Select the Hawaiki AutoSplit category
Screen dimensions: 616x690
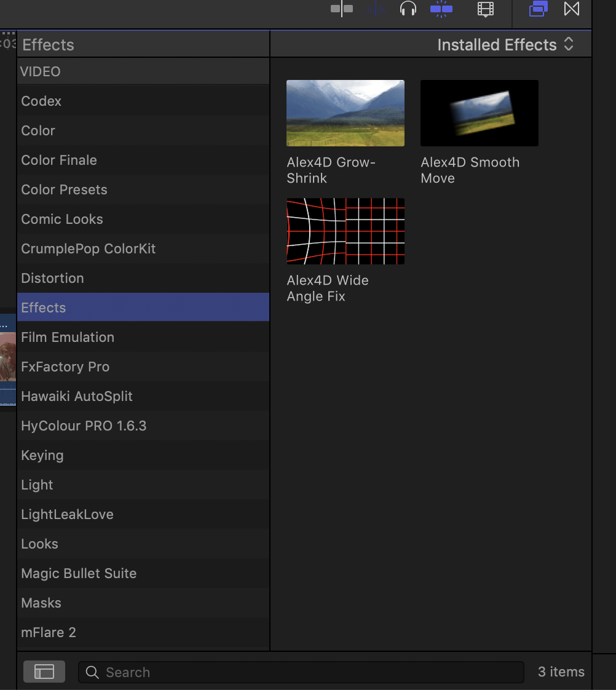coord(143,395)
